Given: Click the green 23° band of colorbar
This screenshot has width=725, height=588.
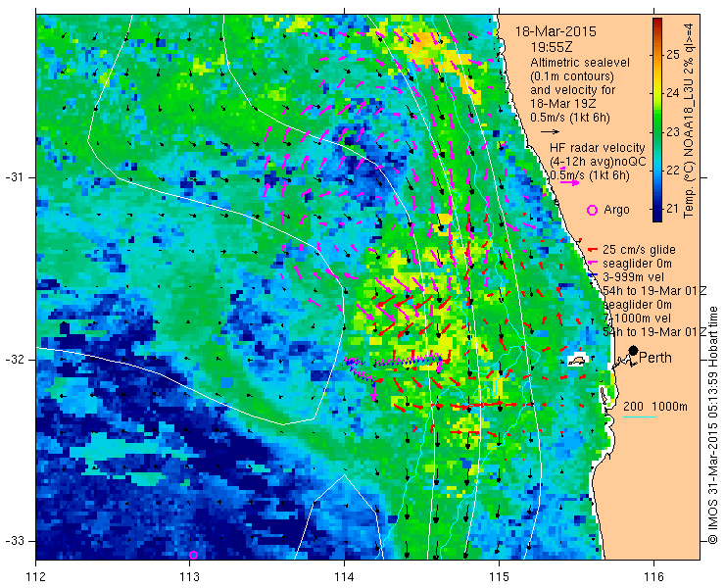Looking at the screenshot, I should tap(657, 132).
